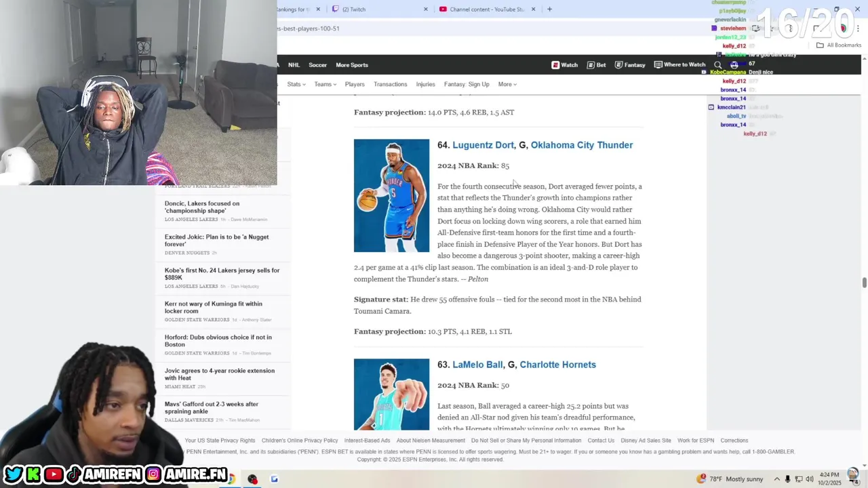Go to the Injuries page

click(425, 85)
